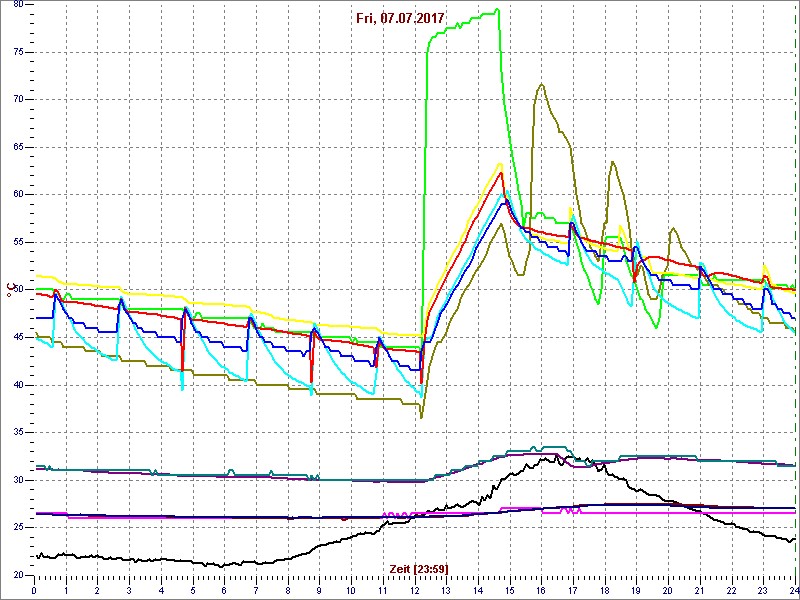Click the olive curve's tallest peak
Viewport: 800px width, 600px height.
tap(542, 84)
